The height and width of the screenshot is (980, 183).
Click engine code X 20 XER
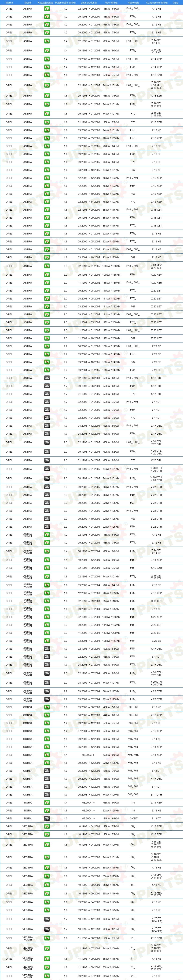[x=156, y=283]
